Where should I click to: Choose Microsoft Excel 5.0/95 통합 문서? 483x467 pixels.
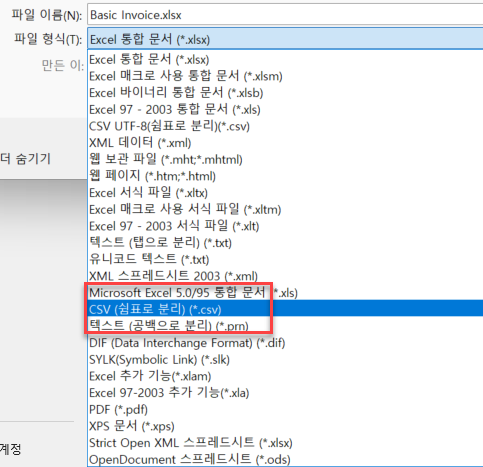click(x=285, y=293)
